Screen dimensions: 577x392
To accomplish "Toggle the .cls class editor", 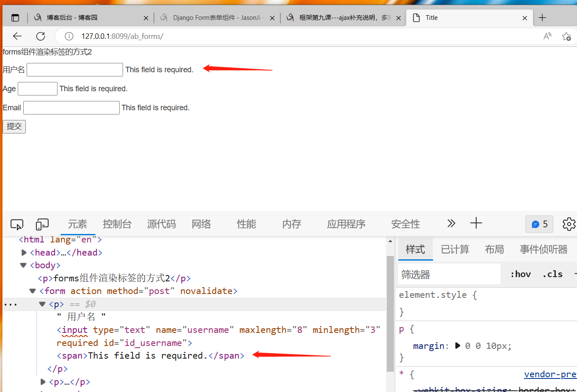I will tap(552, 275).
